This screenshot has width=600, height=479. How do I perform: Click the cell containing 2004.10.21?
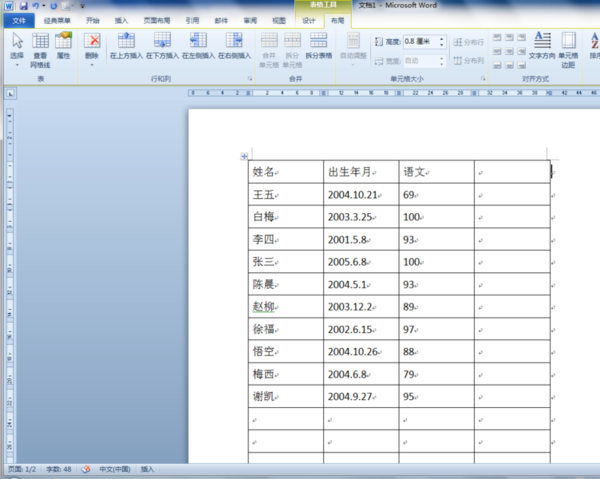coord(361,194)
